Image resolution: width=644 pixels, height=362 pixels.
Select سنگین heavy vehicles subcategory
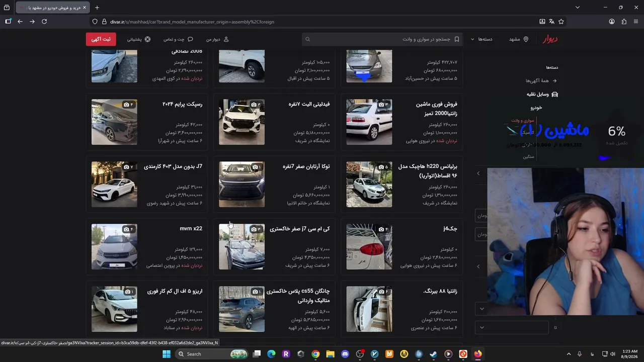[528, 156]
